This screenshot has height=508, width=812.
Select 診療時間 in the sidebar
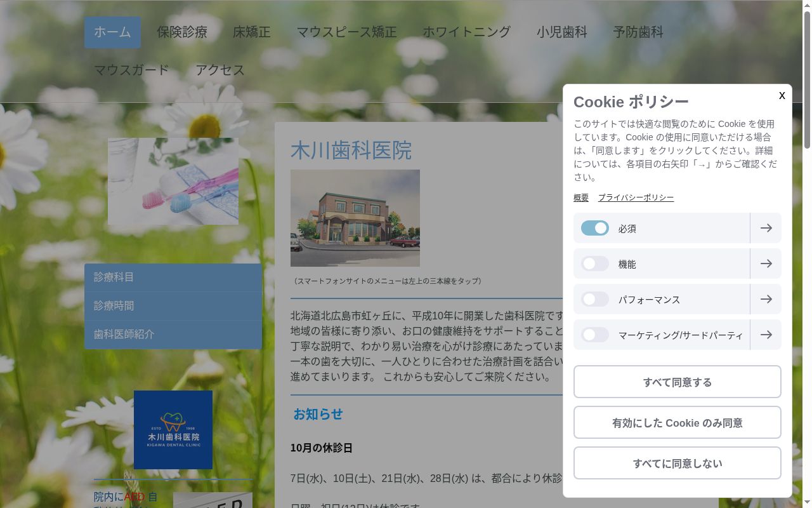(x=173, y=306)
